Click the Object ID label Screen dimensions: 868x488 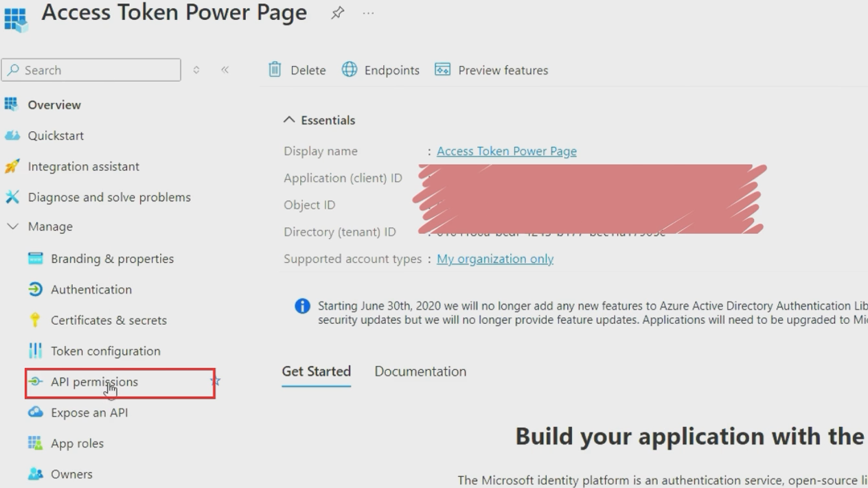[x=310, y=205]
